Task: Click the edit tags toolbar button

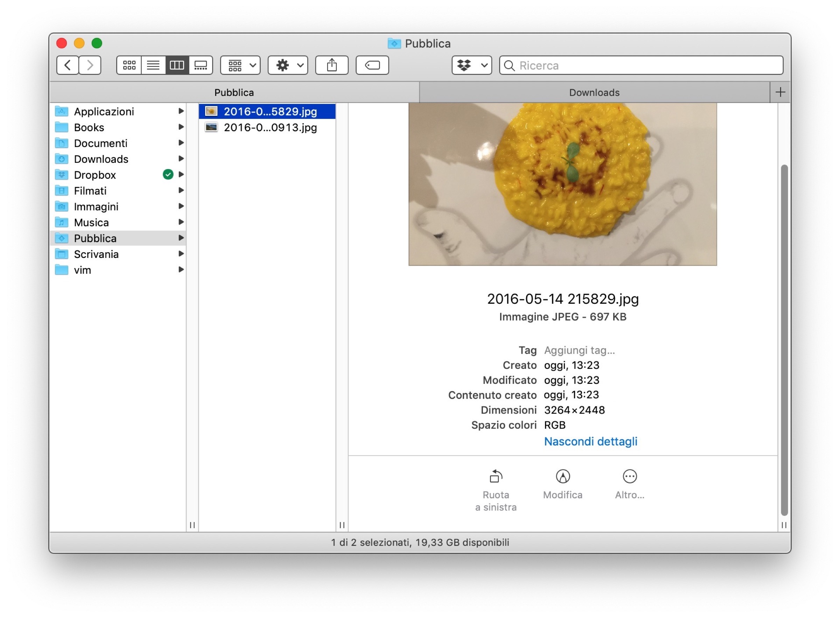Action: click(372, 65)
